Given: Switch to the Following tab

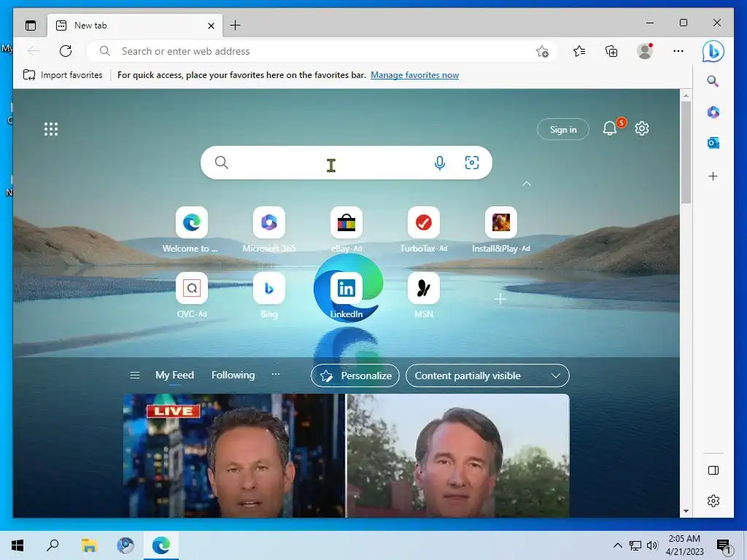Looking at the screenshot, I should pyautogui.click(x=233, y=376).
